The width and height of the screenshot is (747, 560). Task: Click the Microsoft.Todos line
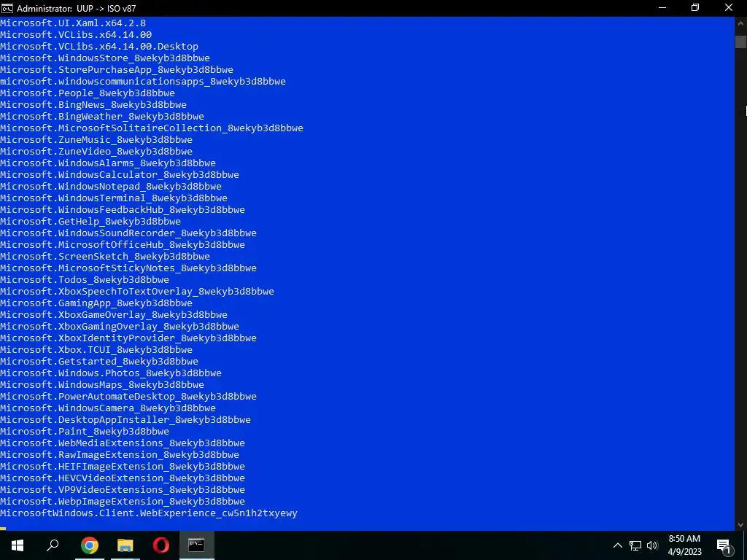click(x=85, y=279)
